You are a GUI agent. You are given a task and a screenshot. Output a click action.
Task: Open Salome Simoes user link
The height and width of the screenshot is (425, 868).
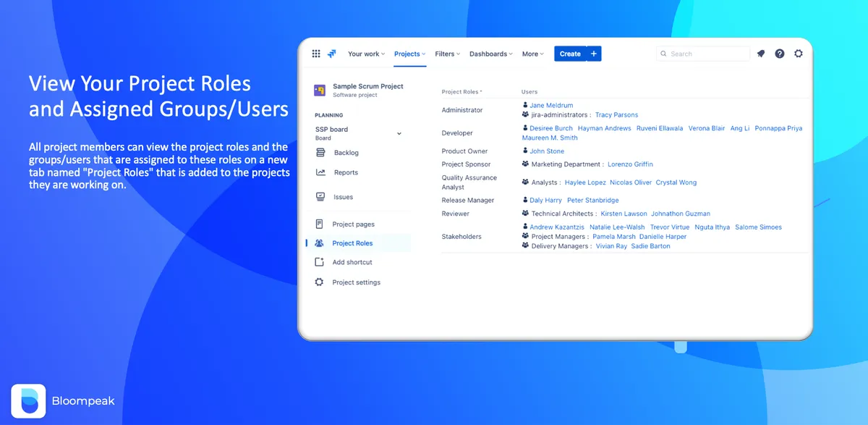(758, 227)
